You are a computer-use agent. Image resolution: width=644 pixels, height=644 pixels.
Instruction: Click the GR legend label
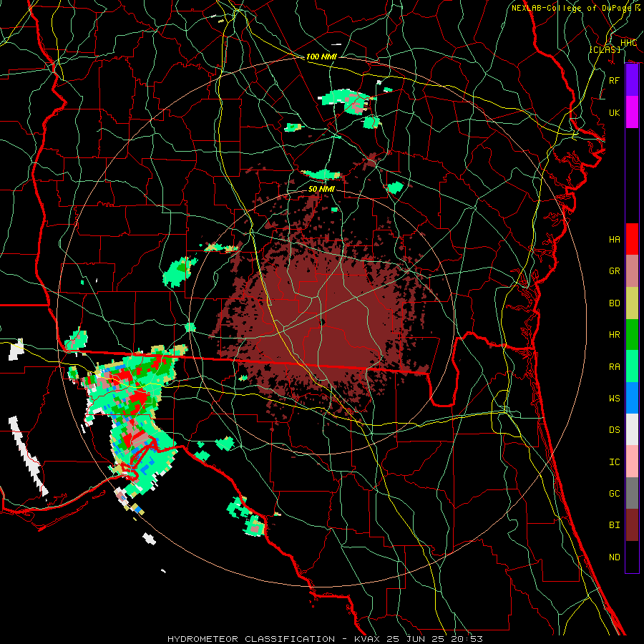coord(615,271)
